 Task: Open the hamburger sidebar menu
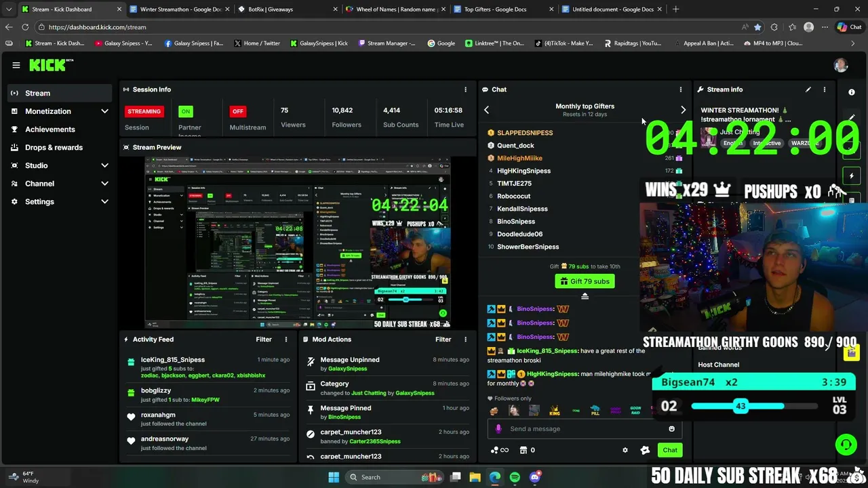point(16,65)
